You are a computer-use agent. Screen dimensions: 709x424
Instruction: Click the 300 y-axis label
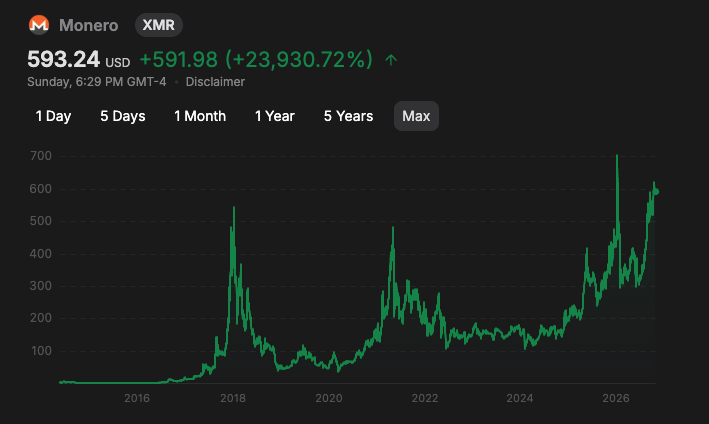[41, 286]
